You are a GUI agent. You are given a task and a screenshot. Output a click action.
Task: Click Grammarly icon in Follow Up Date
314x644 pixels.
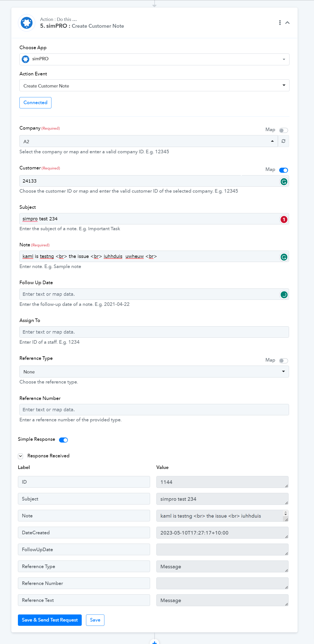284,295
